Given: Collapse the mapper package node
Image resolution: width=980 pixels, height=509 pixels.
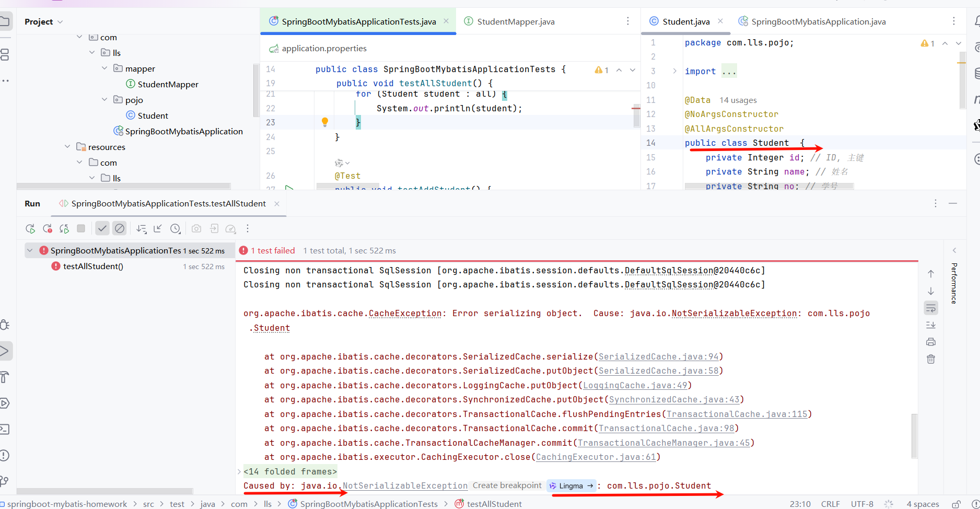Looking at the screenshot, I should [104, 68].
